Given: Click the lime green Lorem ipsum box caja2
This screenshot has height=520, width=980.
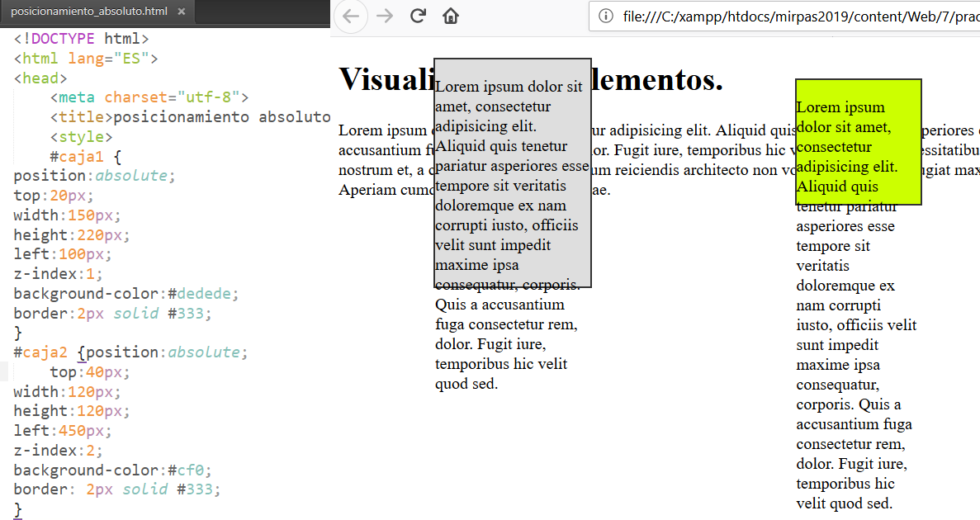Looking at the screenshot, I should click(859, 142).
